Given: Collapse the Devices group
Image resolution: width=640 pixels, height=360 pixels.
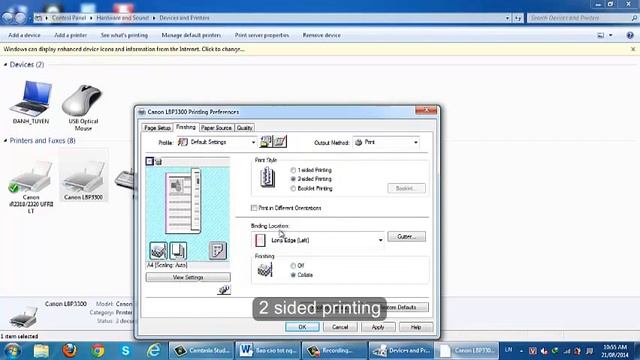Looking at the screenshot, I should [6, 64].
